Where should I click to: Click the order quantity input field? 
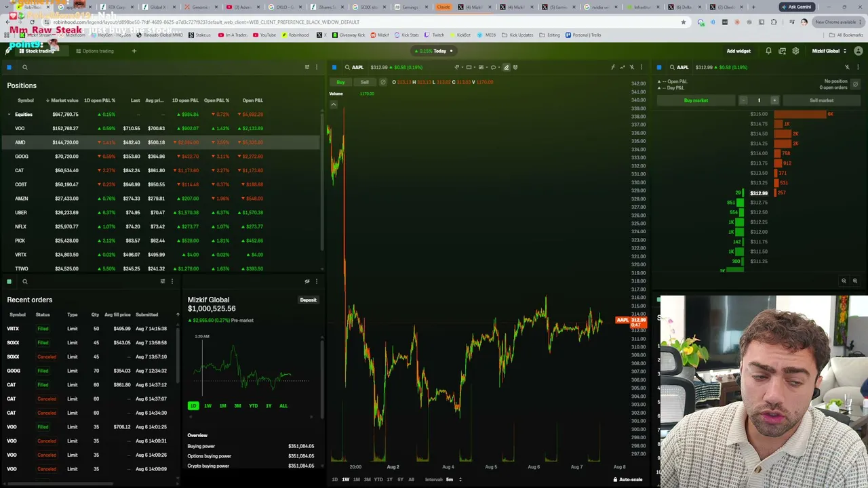759,100
